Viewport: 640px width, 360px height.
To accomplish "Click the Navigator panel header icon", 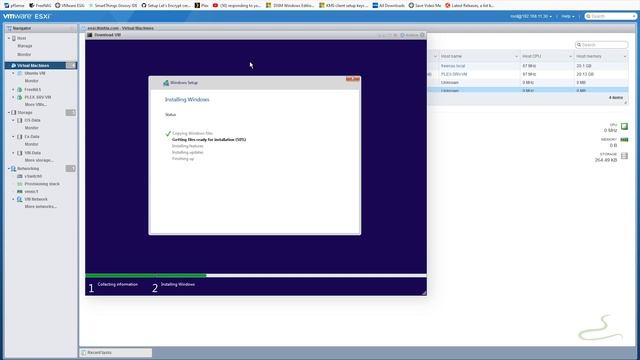I will click(x=9, y=28).
